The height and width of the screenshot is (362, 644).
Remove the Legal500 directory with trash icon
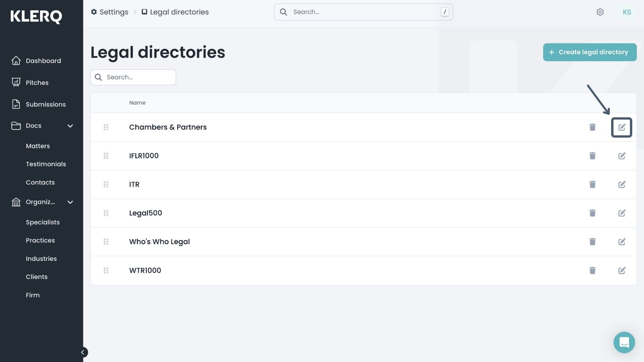click(592, 213)
